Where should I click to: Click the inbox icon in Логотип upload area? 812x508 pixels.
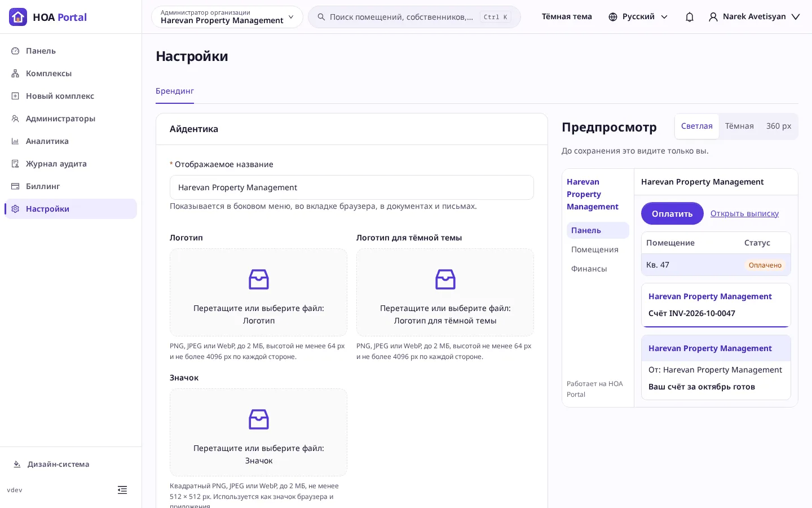pos(259,279)
